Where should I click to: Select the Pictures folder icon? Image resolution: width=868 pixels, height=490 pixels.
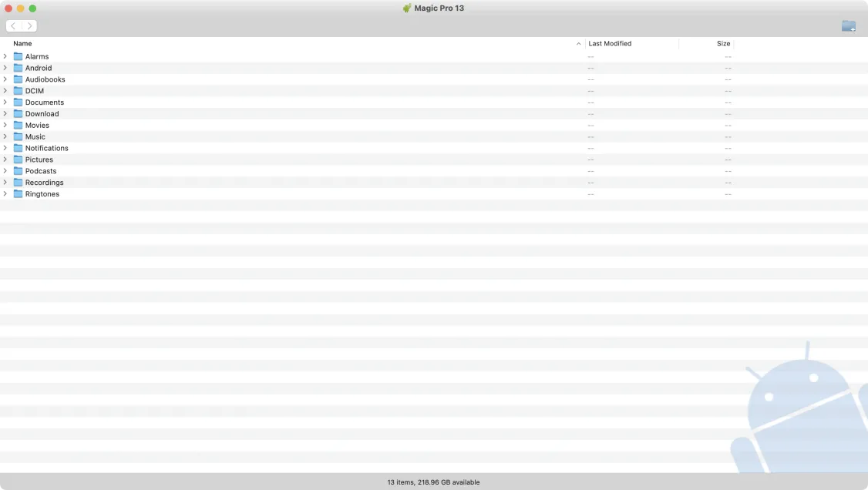19,159
